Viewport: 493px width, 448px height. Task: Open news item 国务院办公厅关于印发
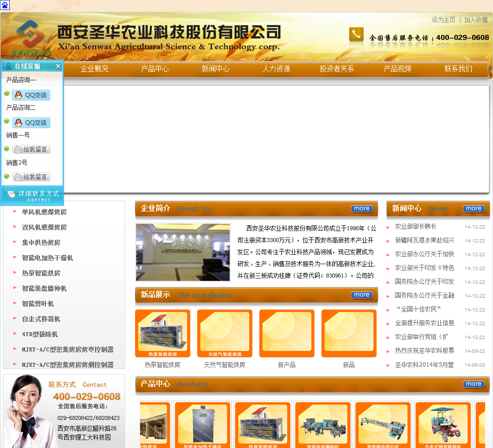click(424, 282)
